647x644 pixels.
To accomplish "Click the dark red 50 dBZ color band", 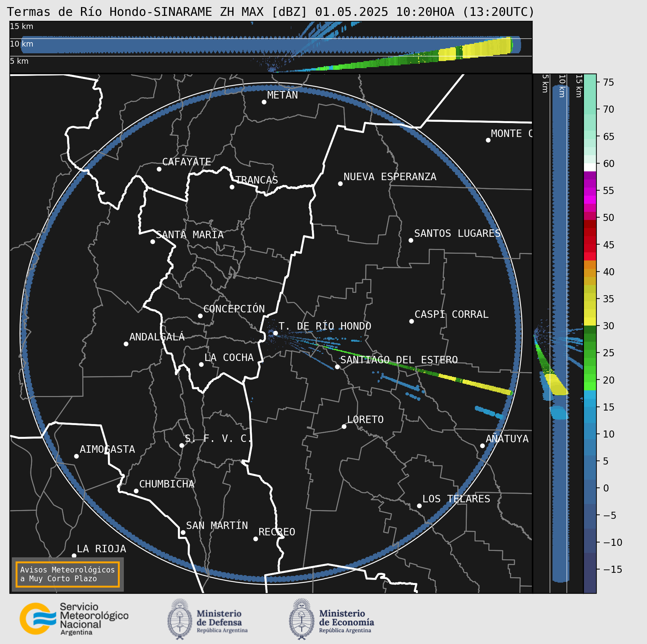I will click(590, 224).
